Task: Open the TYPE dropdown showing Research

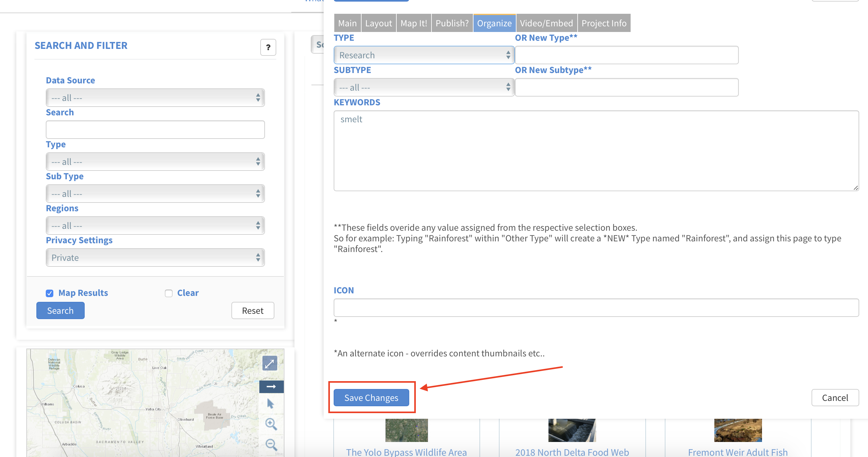Action: pos(424,55)
